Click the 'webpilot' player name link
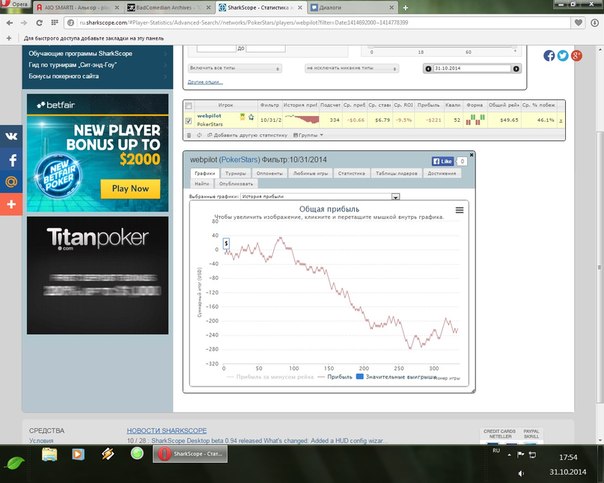This screenshot has width=604, height=483. (x=209, y=116)
